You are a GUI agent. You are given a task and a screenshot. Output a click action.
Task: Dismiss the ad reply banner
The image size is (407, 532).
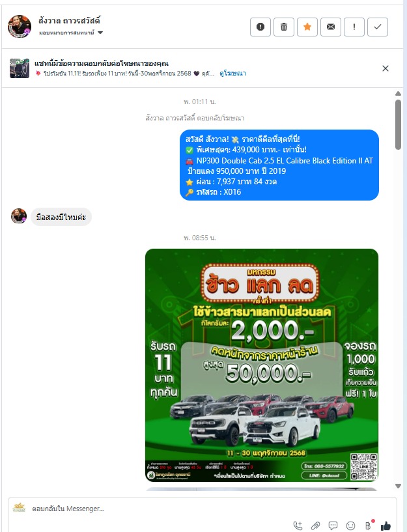click(x=386, y=68)
